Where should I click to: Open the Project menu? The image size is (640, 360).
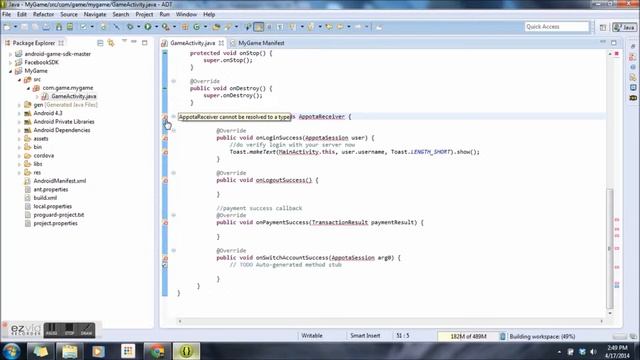pos(144,14)
